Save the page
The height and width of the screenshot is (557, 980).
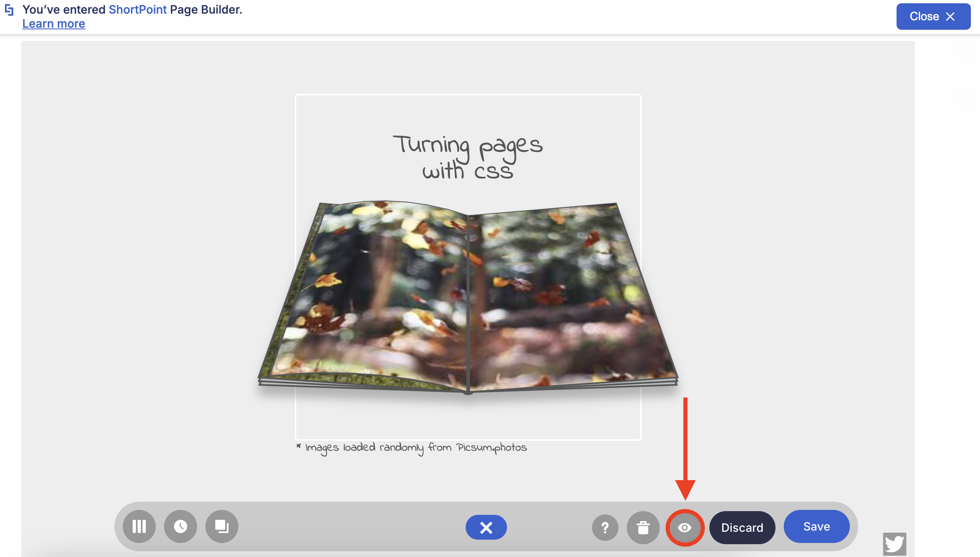[816, 526]
